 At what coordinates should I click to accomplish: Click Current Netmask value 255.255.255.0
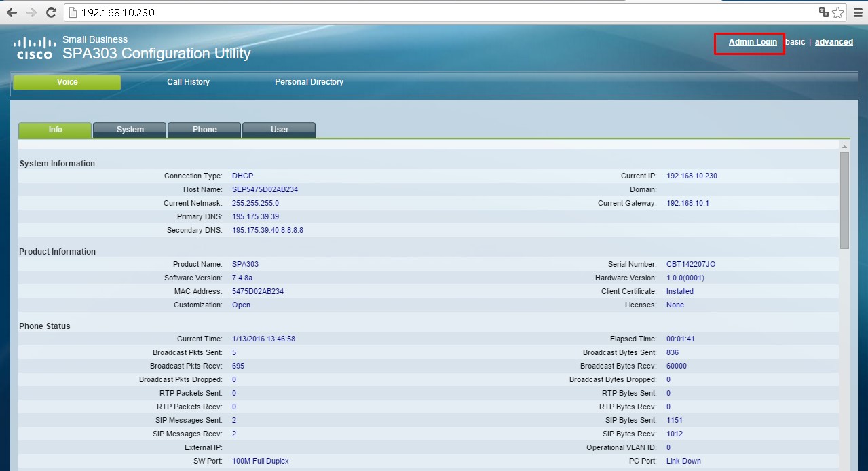click(255, 203)
